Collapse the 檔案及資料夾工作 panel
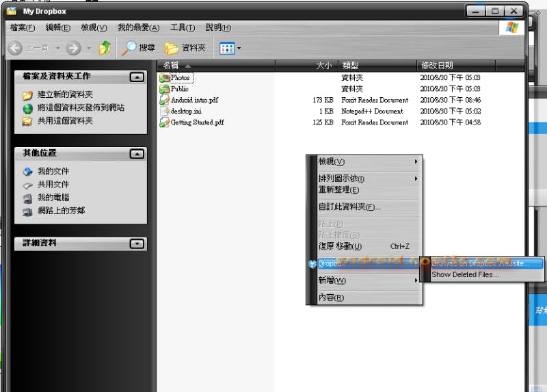The width and height of the screenshot is (547, 392). 137,77
